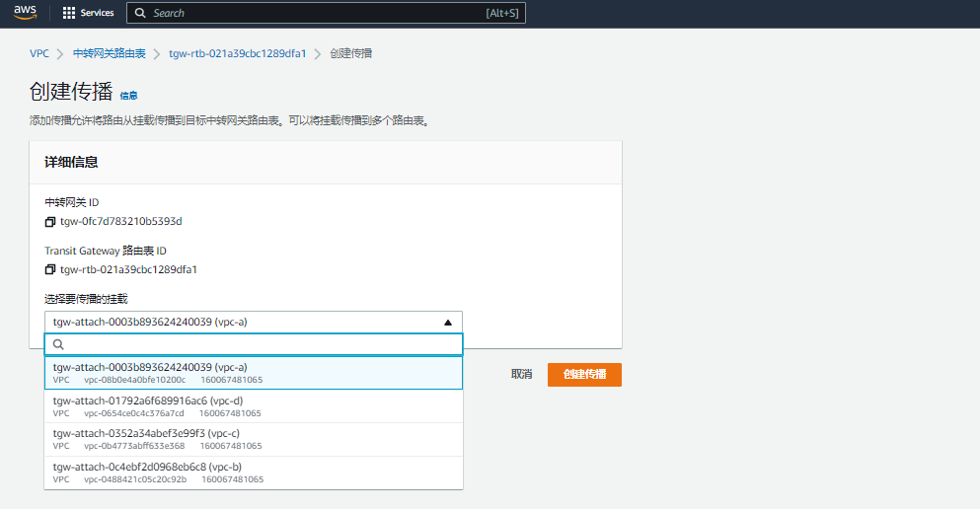Image resolution: width=980 pixels, height=509 pixels.
Task: Select attachment tgw-attach-0c4ebf2d0968eb6c8 (vpc-b)
Action: [253, 473]
